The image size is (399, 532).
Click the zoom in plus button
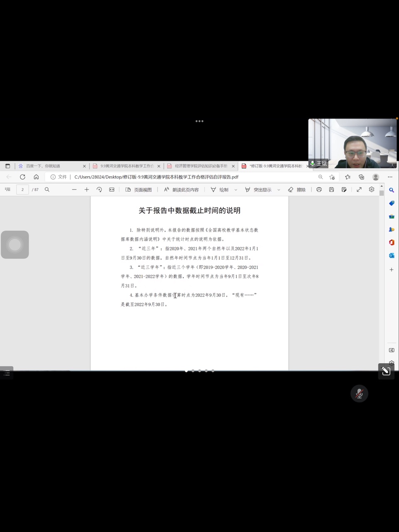point(86,190)
